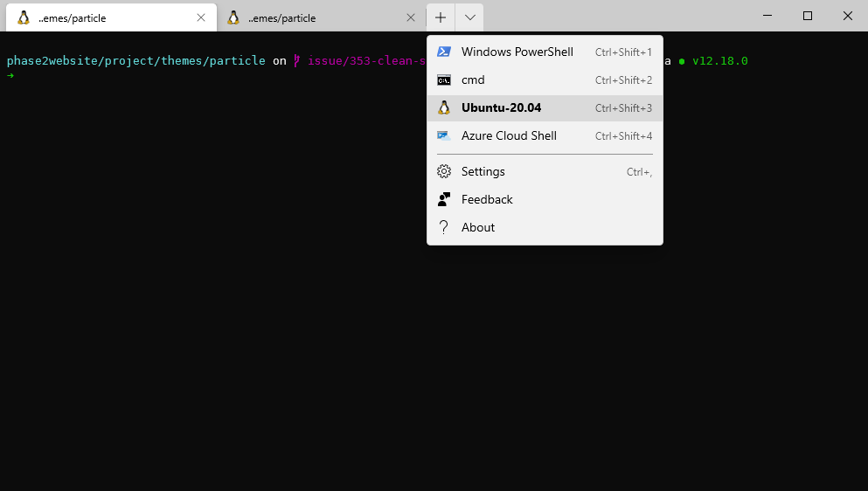The height and width of the screenshot is (491, 868).
Task: Click the Ctrl+Shift+1 shortcut text
Action: (623, 52)
